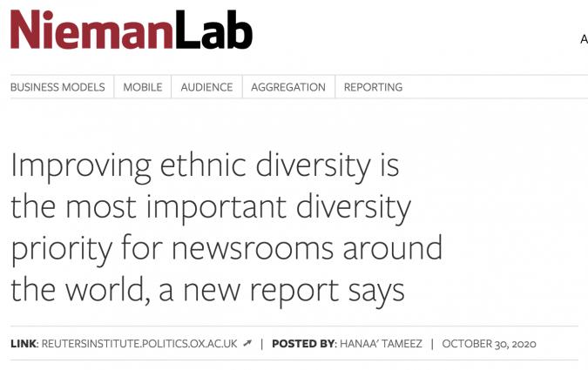Go to the Mobile section
Viewport: 588px width, 370px height.
(143, 87)
